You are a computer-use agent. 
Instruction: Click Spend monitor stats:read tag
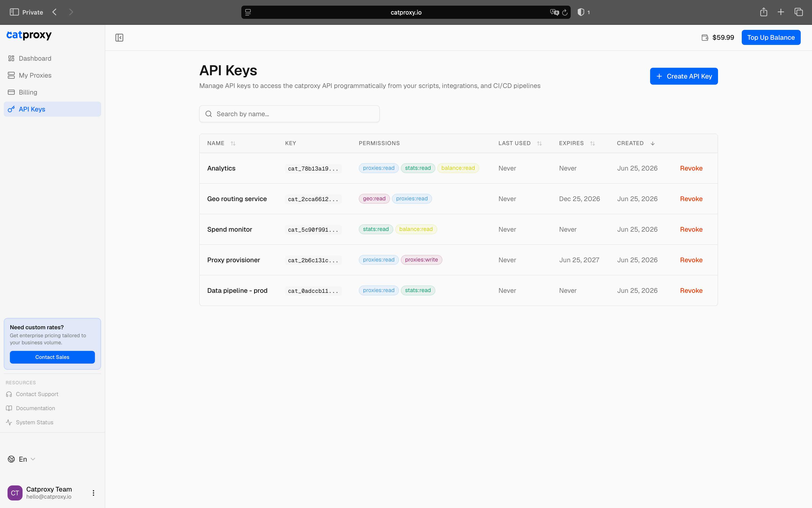click(376, 229)
